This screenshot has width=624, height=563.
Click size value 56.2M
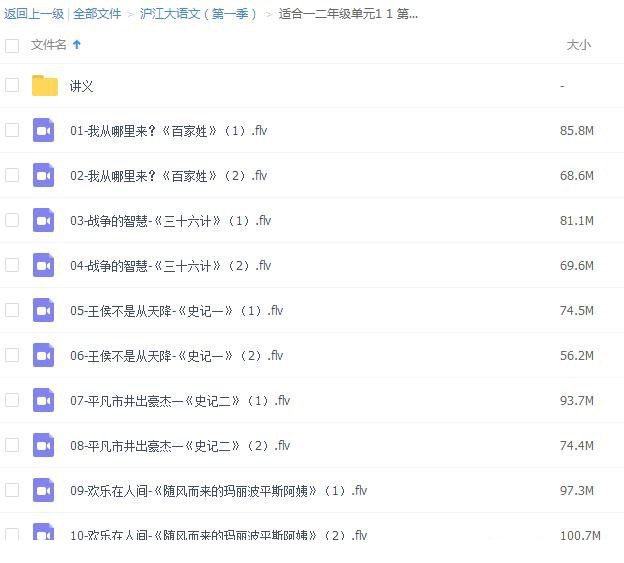[577, 355]
